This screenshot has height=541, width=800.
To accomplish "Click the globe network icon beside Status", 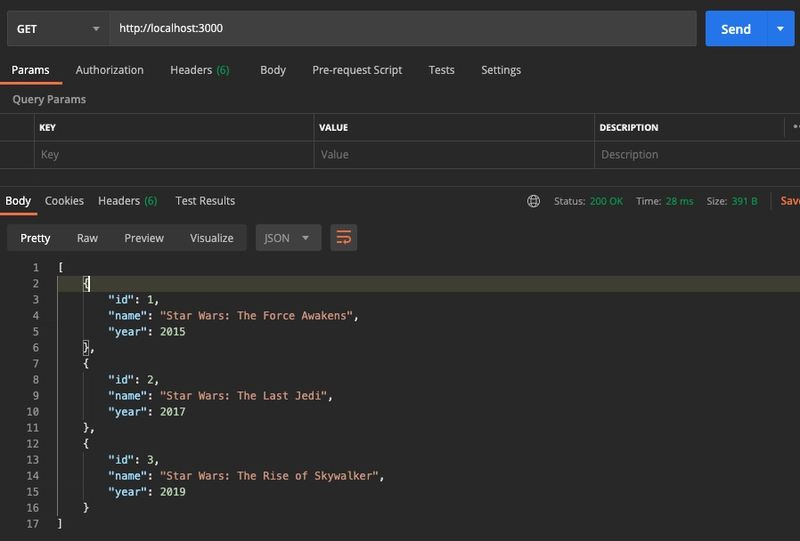I will 533,201.
